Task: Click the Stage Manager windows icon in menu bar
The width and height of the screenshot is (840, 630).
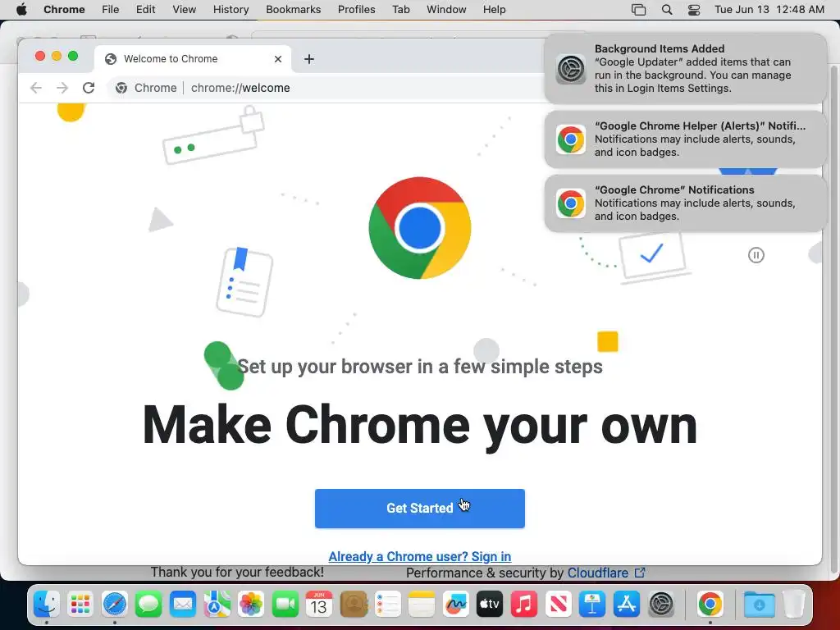Action: click(638, 10)
